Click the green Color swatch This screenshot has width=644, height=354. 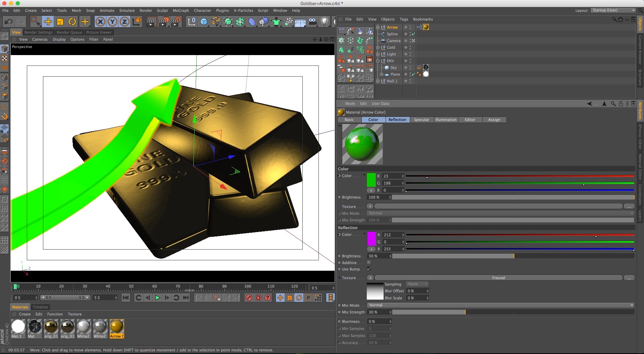click(371, 180)
